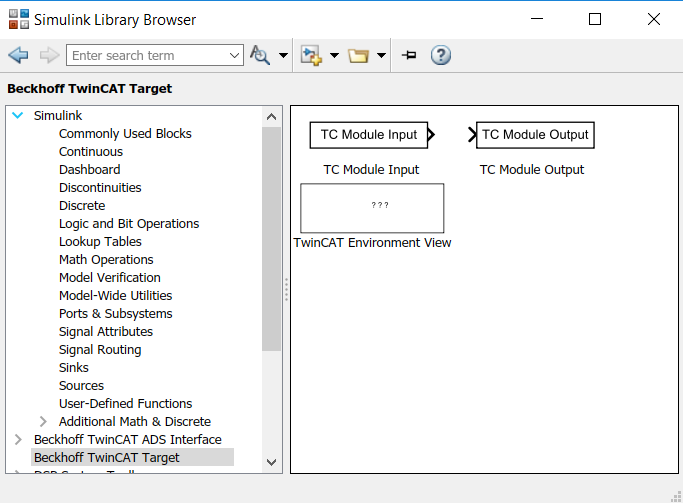683x503 pixels.
Task: Maximize the Library Browser window
Action: [x=595, y=19]
